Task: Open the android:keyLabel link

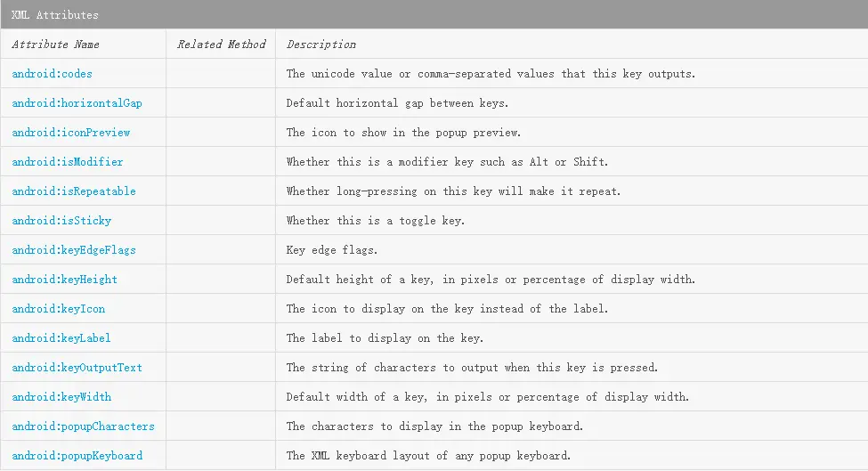Action: tap(61, 337)
